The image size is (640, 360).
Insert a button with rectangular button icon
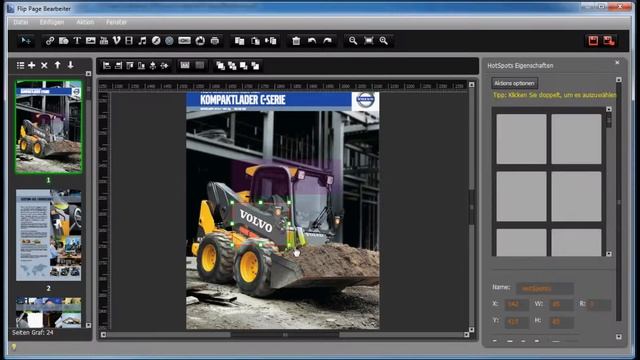pos(184,40)
